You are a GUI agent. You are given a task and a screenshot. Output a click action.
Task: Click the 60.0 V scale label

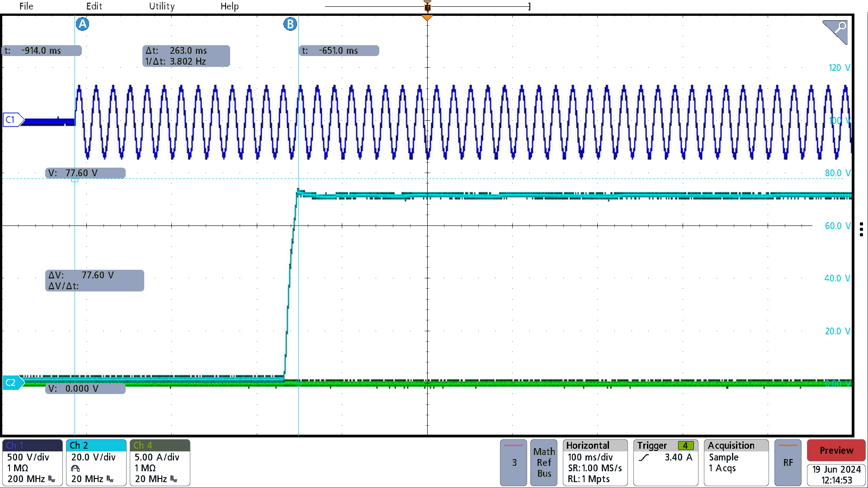point(837,226)
